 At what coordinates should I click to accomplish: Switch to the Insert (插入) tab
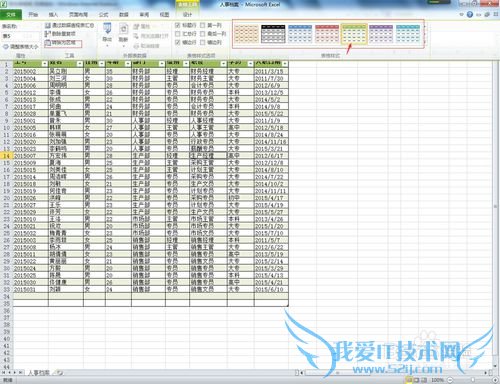(x=53, y=14)
